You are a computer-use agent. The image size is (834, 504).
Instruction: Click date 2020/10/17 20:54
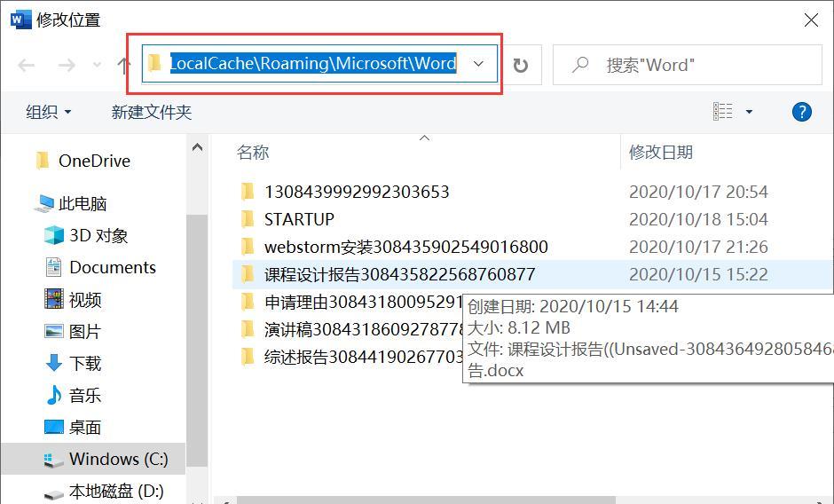click(x=698, y=192)
